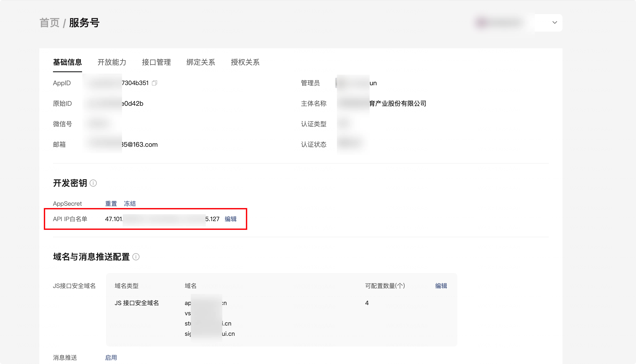The width and height of the screenshot is (636, 364).
Task: Click the AppID value ending 7304b351
Action: (135, 83)
